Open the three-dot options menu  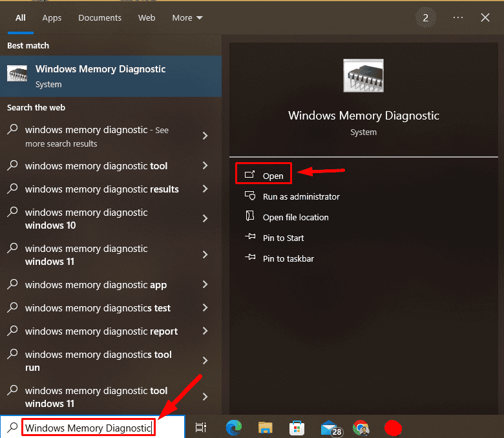coord(458,17)
